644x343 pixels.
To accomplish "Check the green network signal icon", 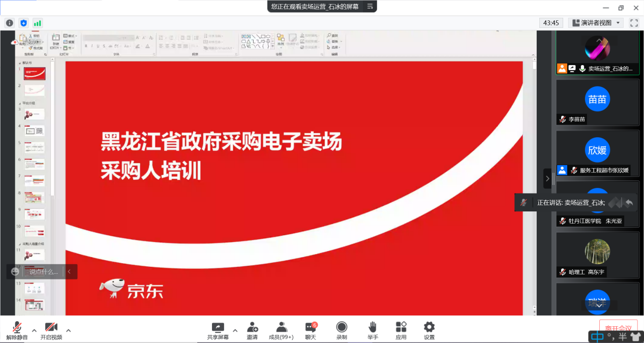I will click(x=38, y=23).
